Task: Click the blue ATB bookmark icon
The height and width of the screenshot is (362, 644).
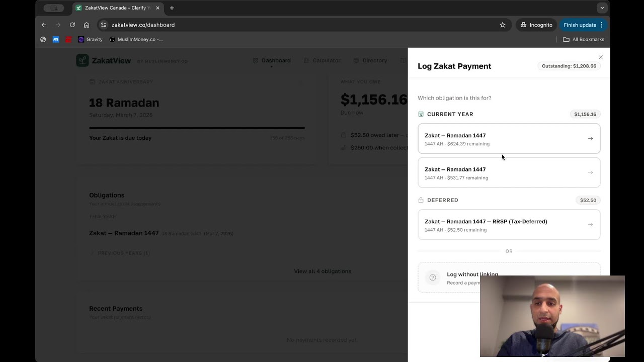Action: pyautogui.click(x=56, y=39)
